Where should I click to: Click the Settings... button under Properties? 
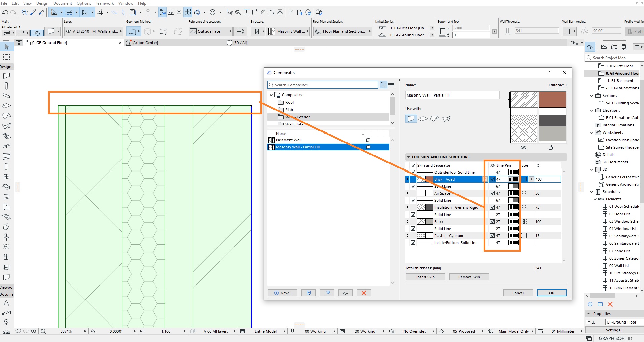[614, 330]
